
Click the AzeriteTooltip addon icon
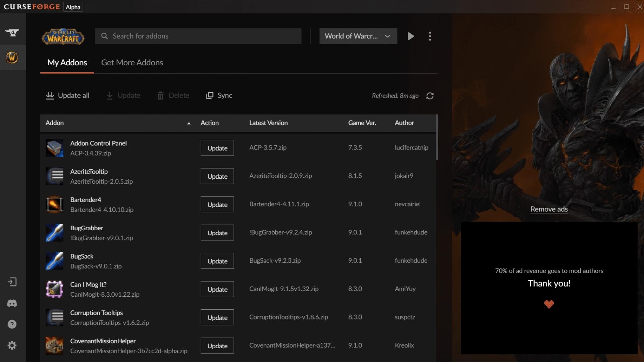(x=54, y=176)
